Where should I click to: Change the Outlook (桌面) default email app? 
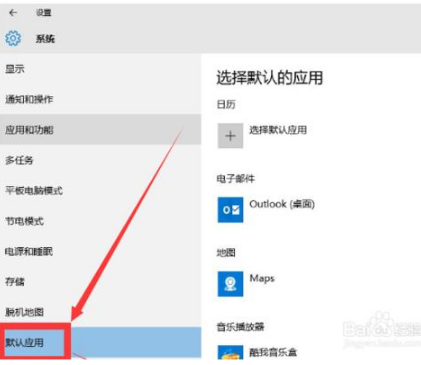tap(282, 204)
